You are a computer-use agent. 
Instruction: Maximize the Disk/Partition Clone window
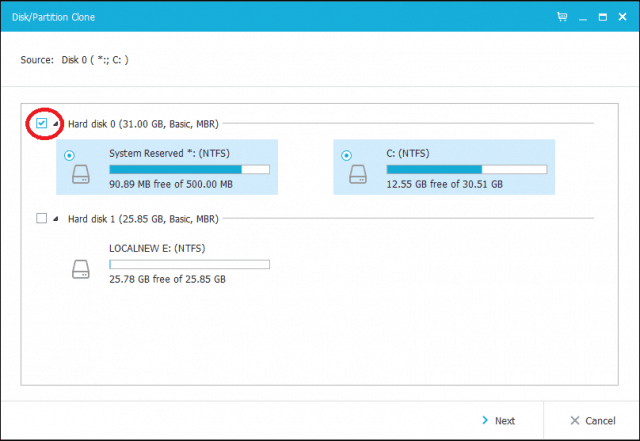(x=602, y=17)
